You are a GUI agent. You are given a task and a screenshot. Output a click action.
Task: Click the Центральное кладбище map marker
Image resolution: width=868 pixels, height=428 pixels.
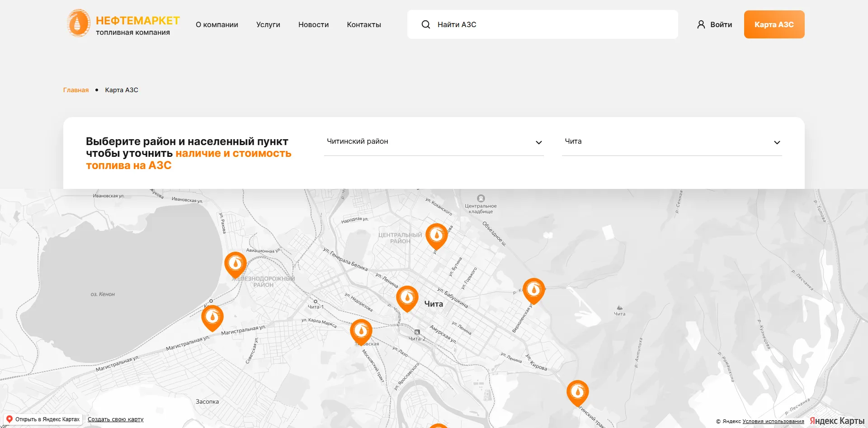(481, 198)
